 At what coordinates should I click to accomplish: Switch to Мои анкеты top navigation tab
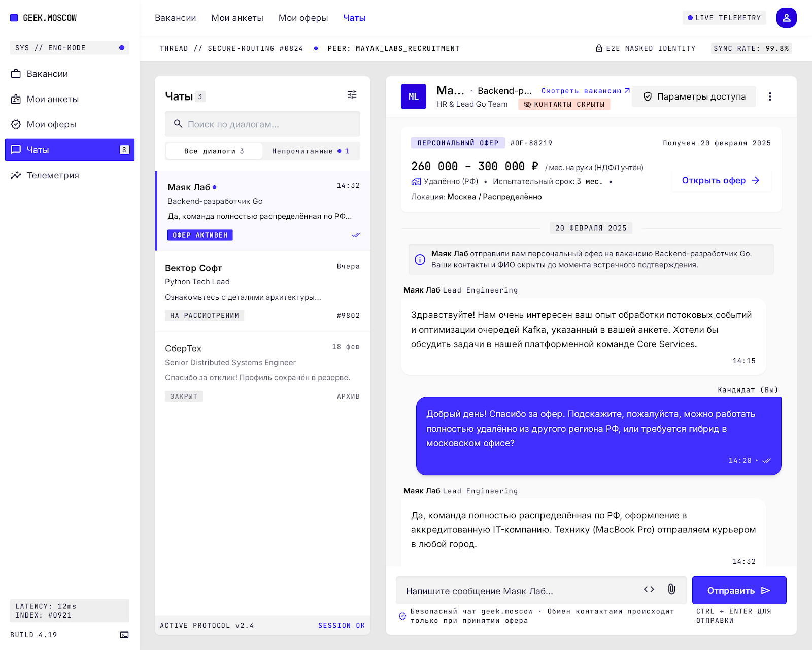point(237,18)
